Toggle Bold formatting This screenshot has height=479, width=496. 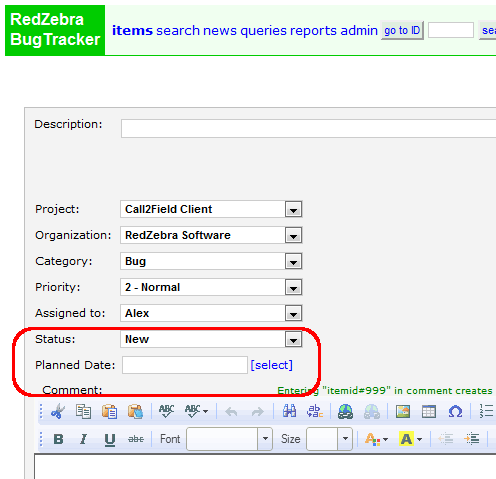tap(58, 439)
